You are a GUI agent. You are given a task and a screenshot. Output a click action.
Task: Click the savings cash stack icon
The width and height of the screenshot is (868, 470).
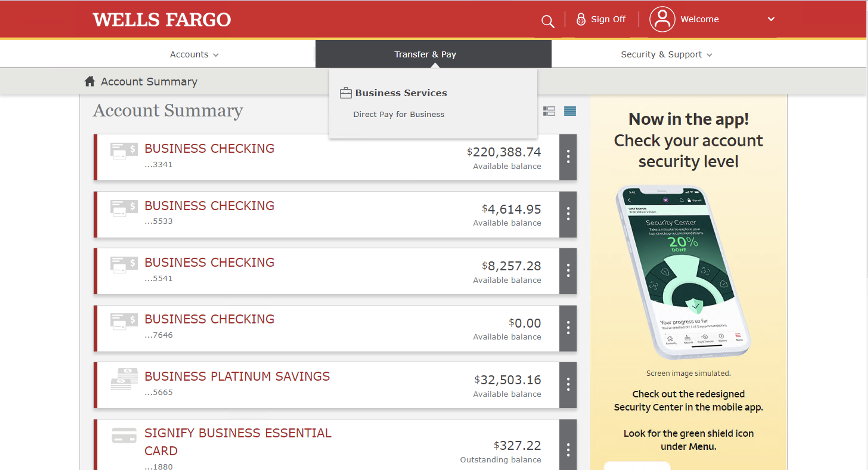124,379
